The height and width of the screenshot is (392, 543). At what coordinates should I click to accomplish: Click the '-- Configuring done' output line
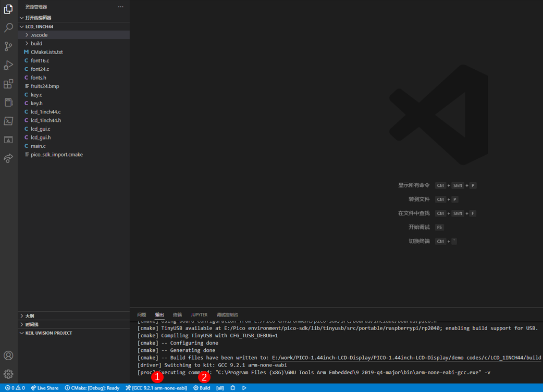[x=178, y=343]
